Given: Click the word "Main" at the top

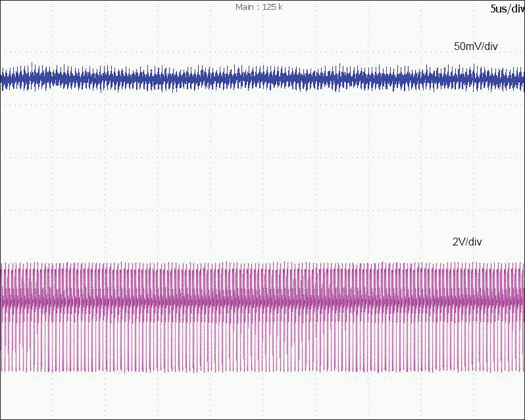Looking at the screenshot, I should 244,7.
